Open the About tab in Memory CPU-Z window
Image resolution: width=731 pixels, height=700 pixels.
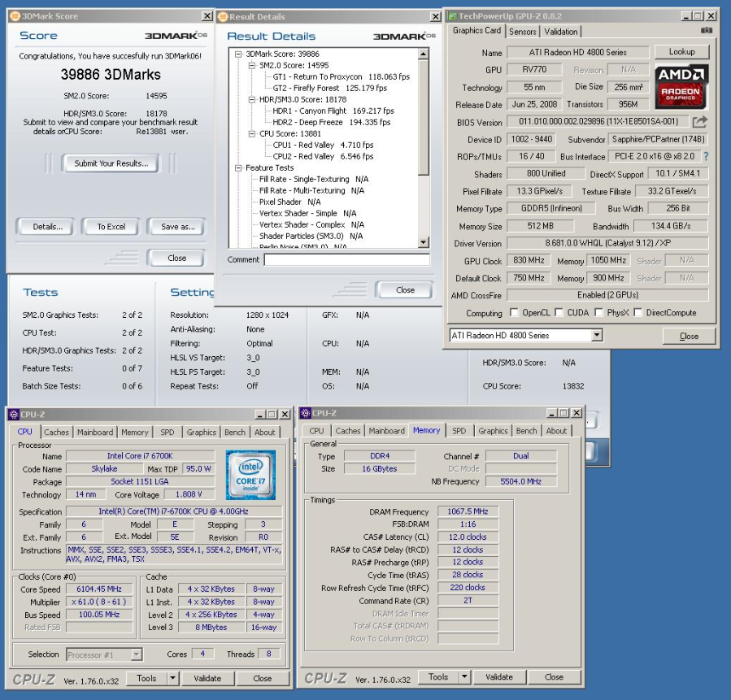tap(556, 431)
